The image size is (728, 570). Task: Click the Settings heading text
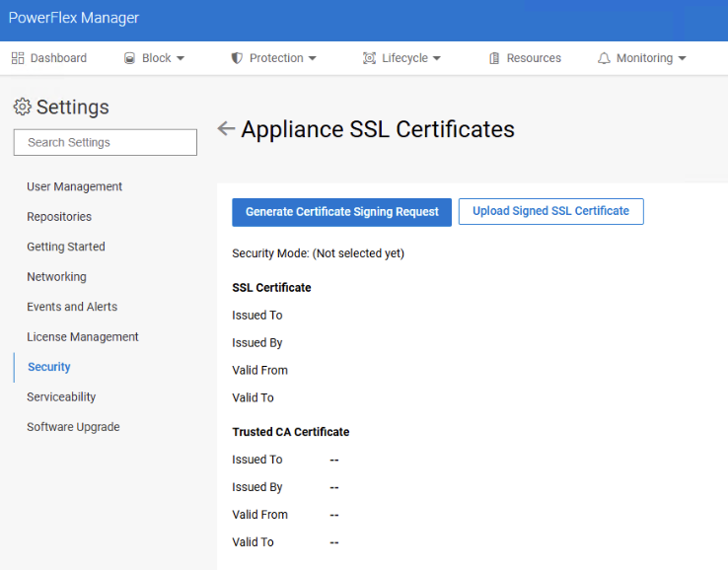click(x=73, y=107)
